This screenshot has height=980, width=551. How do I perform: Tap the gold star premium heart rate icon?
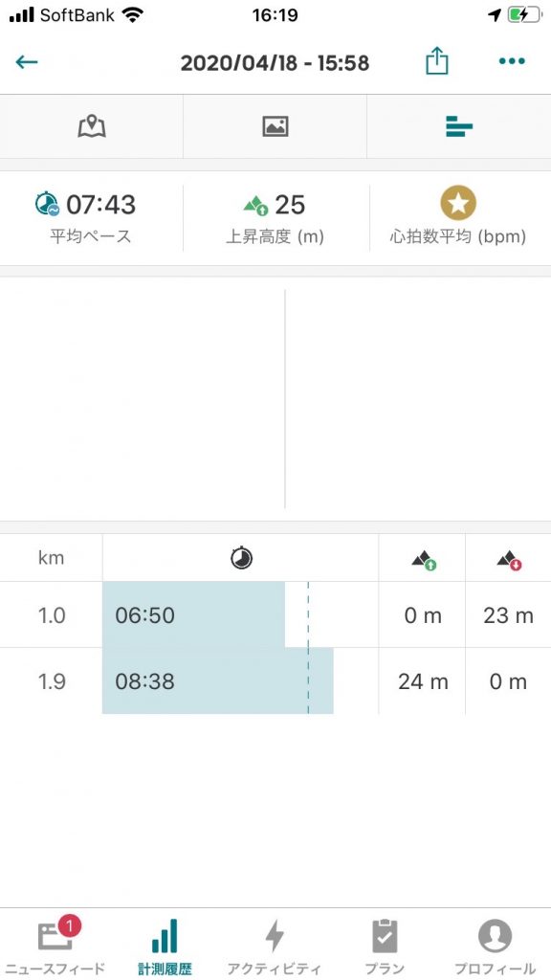pyautogui.click(x=458, y=203)
